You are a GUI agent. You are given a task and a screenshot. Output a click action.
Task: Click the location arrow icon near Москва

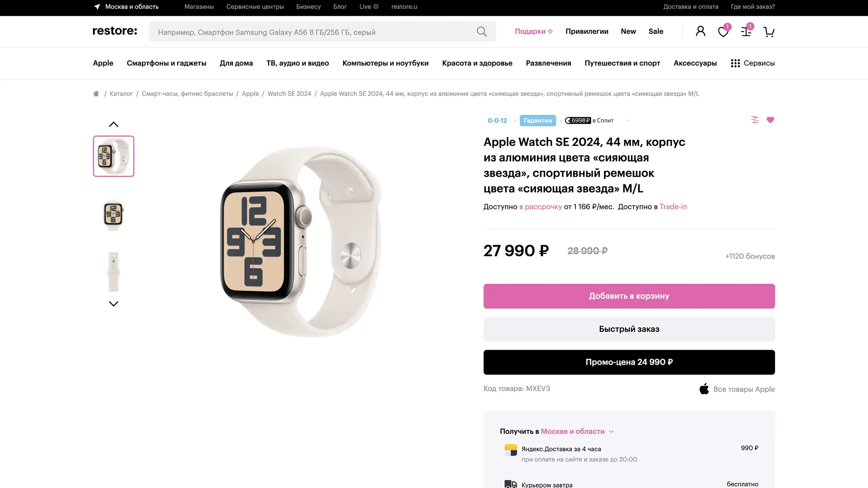tap(97, 7)
